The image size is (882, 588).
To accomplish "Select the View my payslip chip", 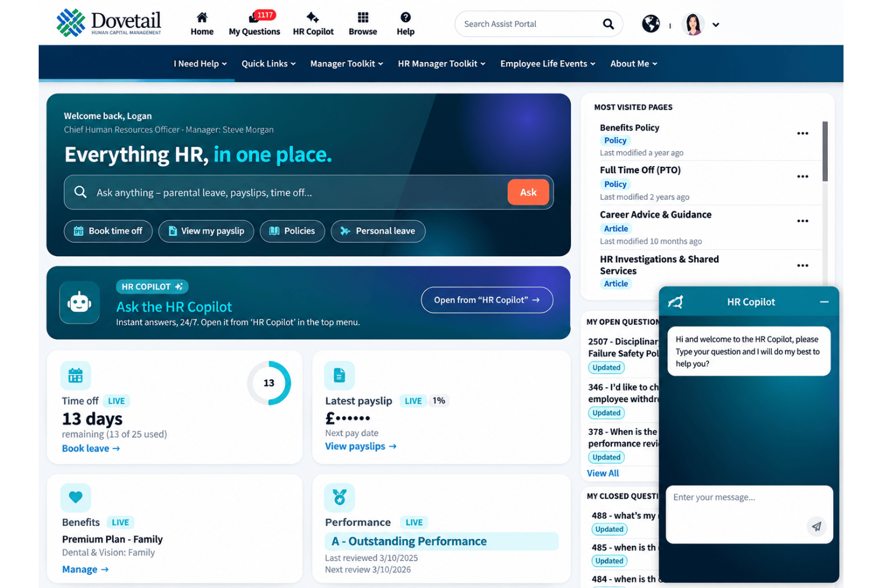I will coord(206,231).
